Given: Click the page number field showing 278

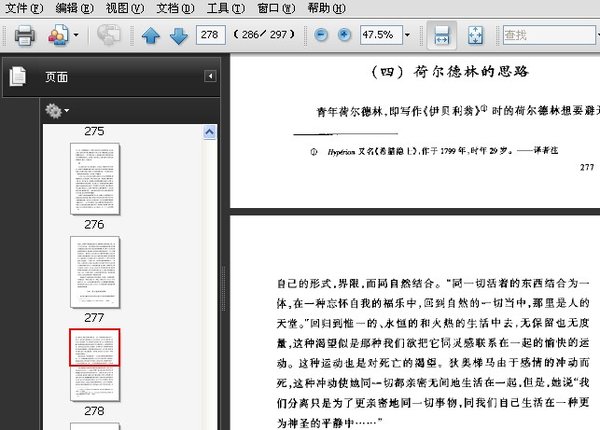Looking at the screenshot, I should pos(210,35).
